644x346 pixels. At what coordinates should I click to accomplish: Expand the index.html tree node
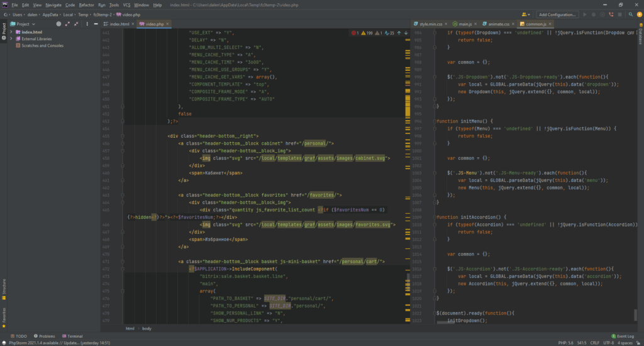click(x=11, y=31)
